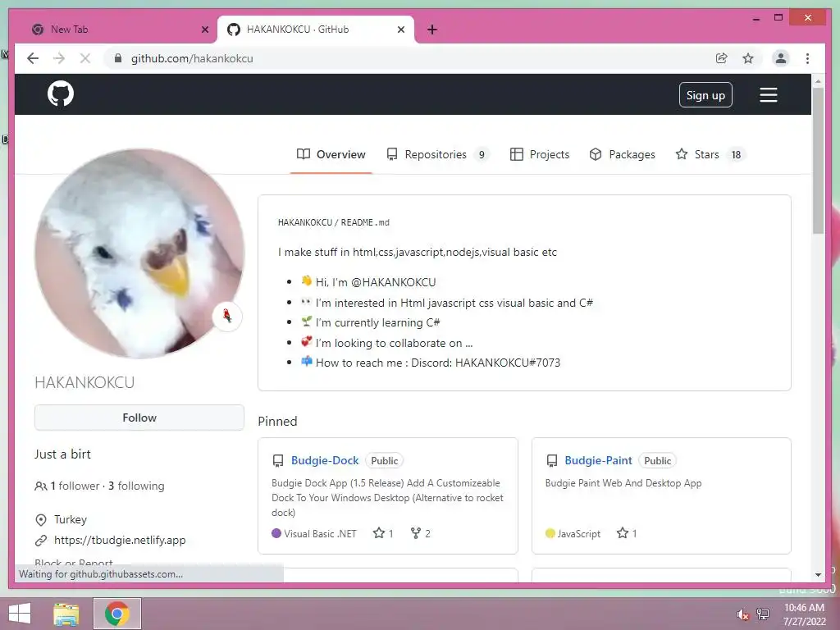
Task: Click the parrot status emoji badge
Action: [x=227, y=316]
